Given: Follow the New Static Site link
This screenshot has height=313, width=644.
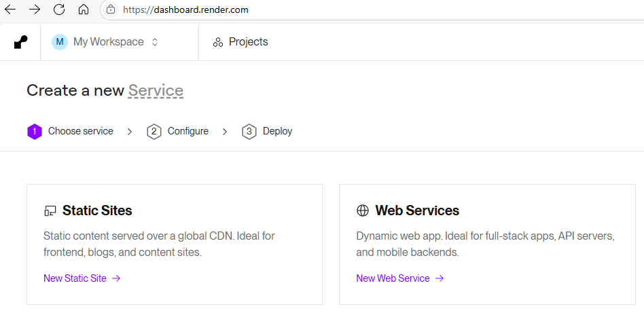Looking at the screenshot, I should click(x=82, y=278).
